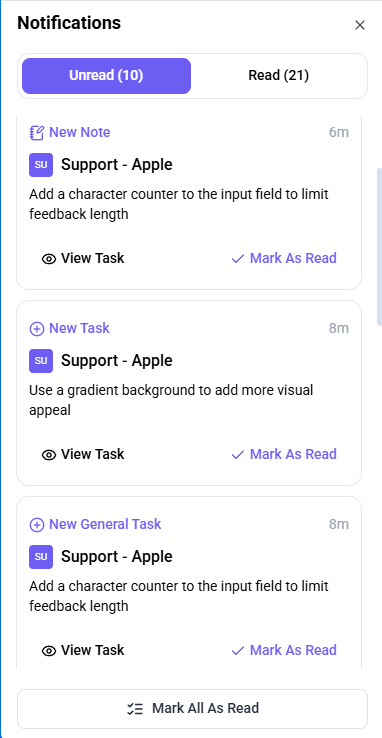Close the Notifications panel
Viewport: 382px width, 738px height.
(x=360, y=25)
